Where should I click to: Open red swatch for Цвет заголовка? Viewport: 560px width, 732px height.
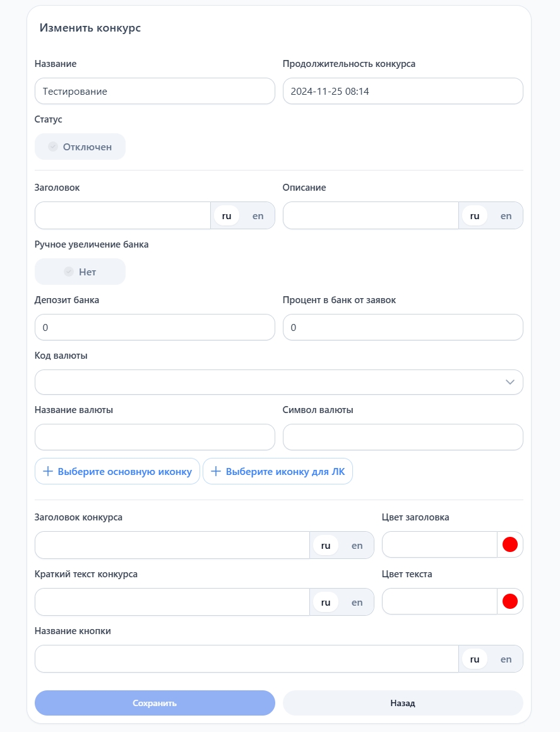(x=509, y=544)
